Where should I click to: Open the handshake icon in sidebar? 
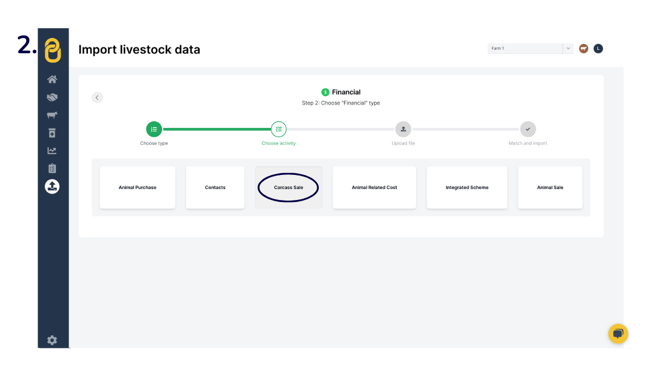point(52,97)
